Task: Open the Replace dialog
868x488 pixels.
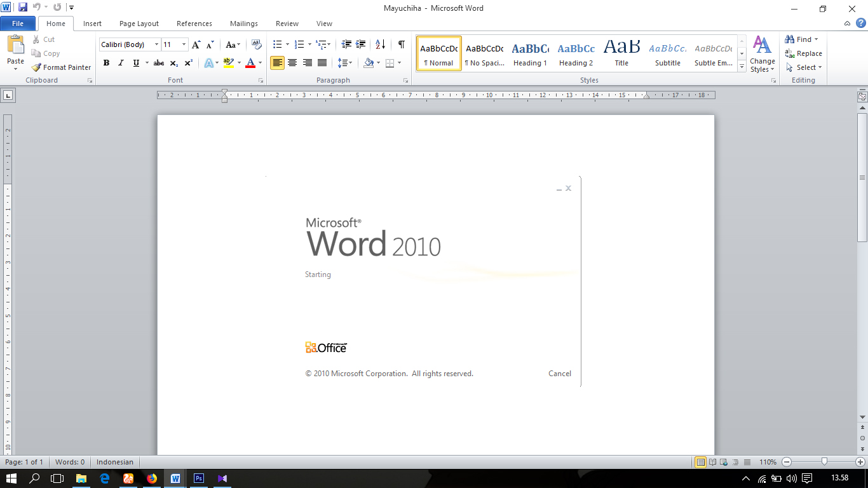Action: click(x=803, y=53)
